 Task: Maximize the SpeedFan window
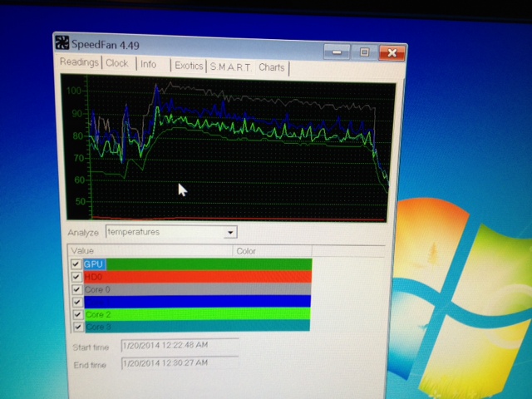click(364, 52)
